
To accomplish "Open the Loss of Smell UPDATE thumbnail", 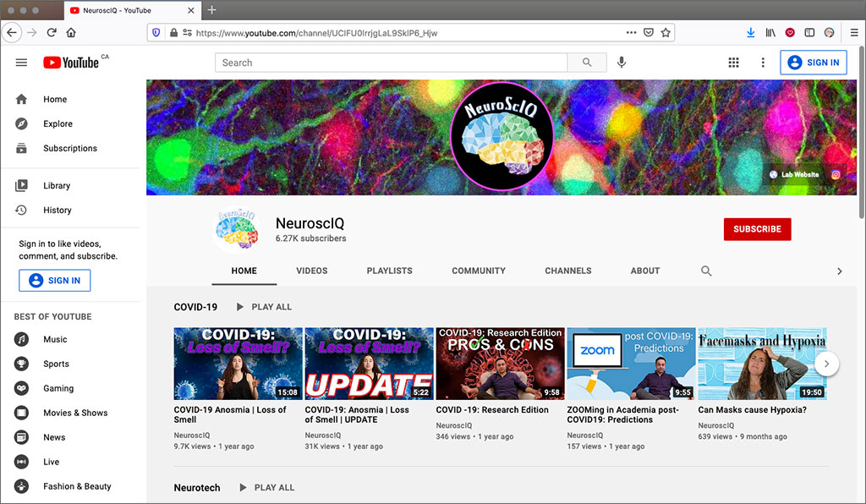I will point(369,364).
